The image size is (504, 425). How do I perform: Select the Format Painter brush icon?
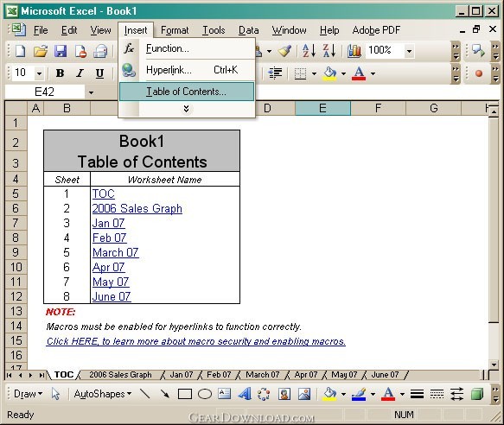[x=284, y=51]
